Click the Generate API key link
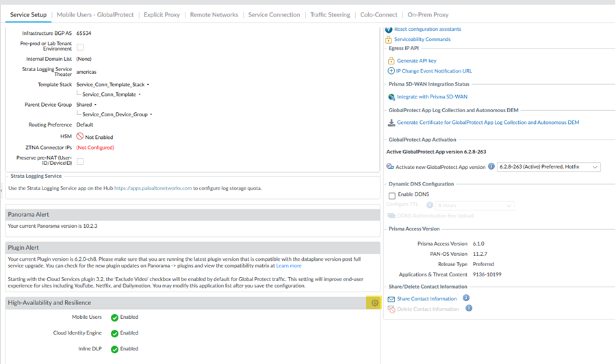 coord(416,60)
